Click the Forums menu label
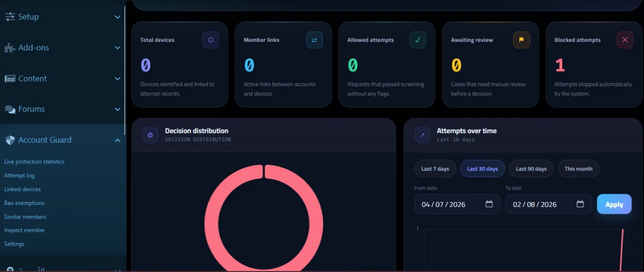 [32, 109]
